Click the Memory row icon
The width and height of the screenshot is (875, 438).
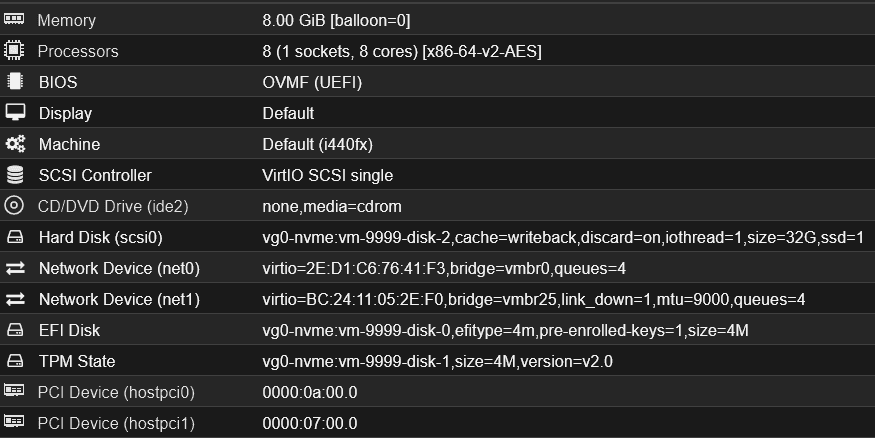(14, 20)
